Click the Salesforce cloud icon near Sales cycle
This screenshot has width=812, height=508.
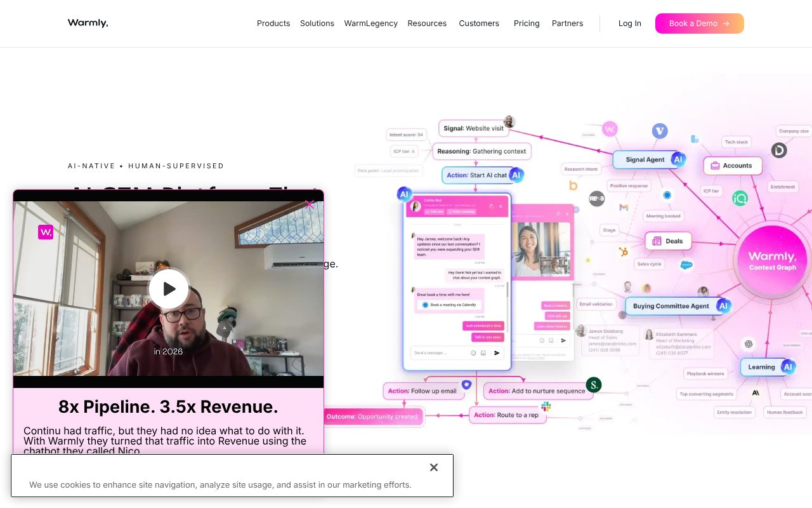(685, 265)
